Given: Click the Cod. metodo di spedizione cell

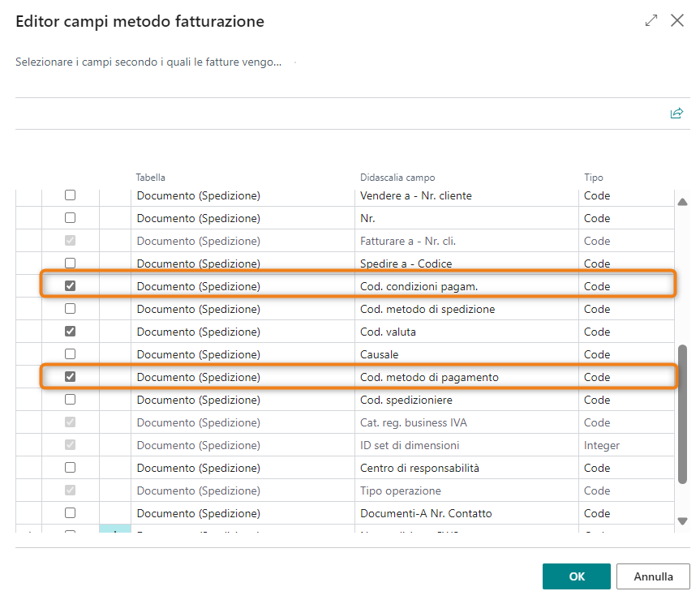Looking at the screenshot, I should coord(427,309).
